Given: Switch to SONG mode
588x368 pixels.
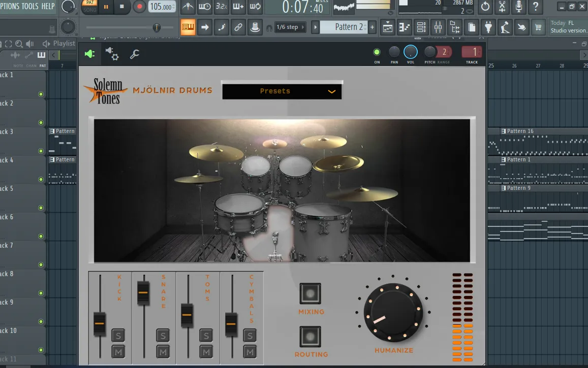Looking at the screenshot, I should pos(90,10).
